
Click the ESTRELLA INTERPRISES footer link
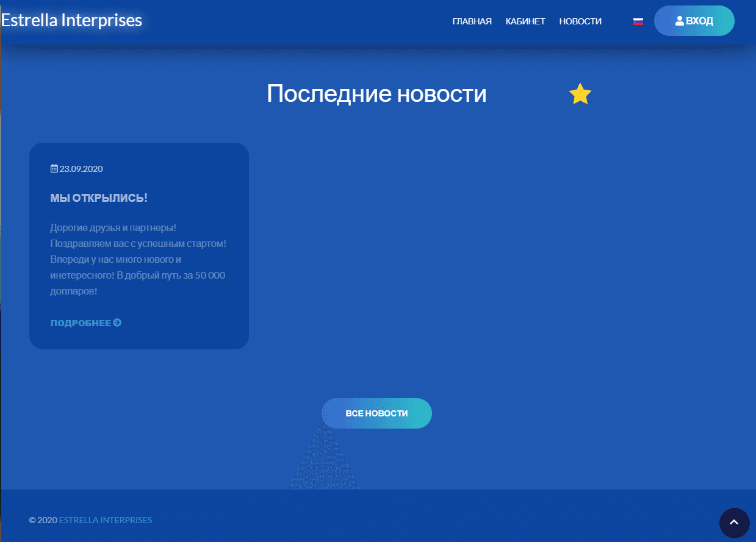click(105, 519)
